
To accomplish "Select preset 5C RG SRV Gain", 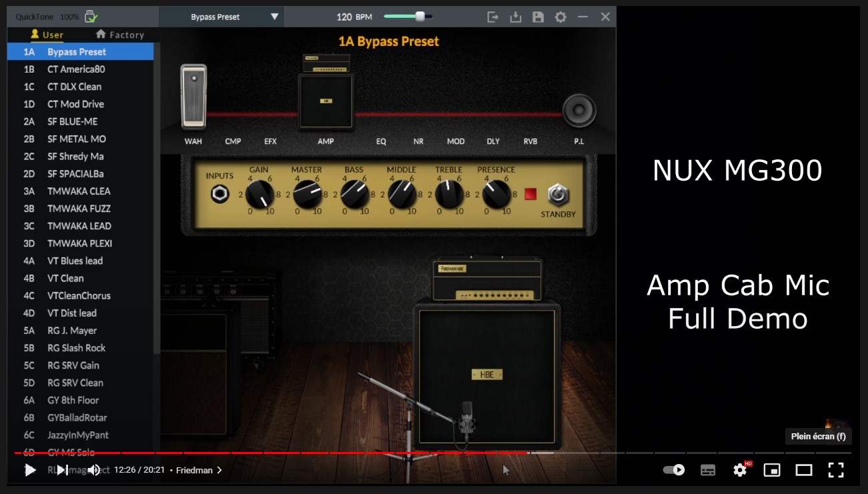I will click(81, 365).
